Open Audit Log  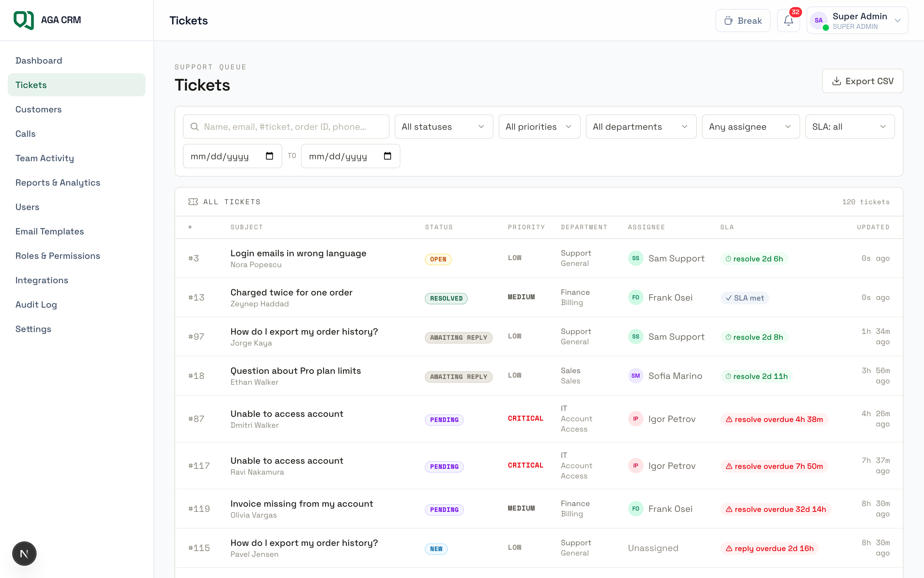point(76,305)
